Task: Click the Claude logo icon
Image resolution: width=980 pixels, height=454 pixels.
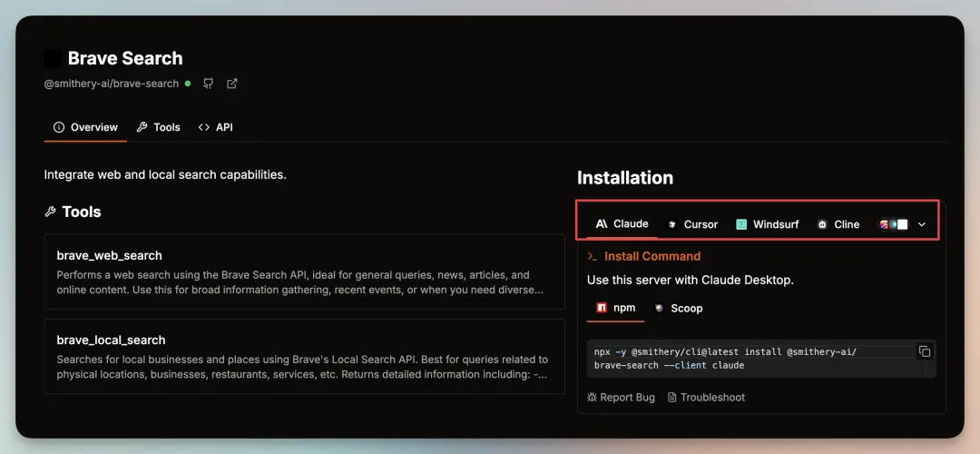Action: click(602, 224)
